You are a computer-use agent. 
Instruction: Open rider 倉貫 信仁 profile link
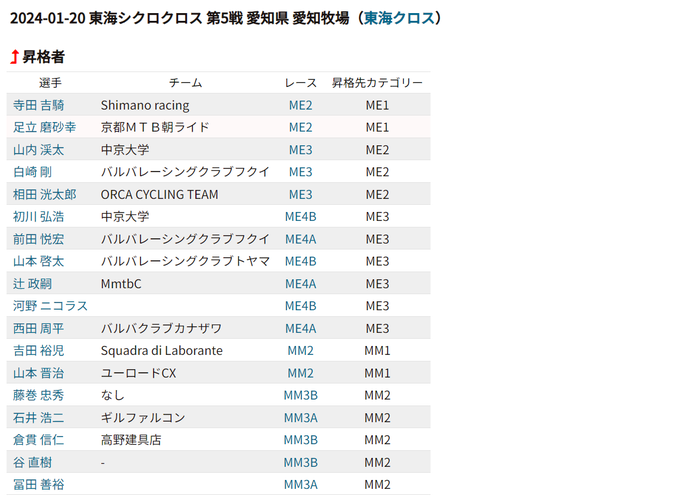click(x=38, y=440)
